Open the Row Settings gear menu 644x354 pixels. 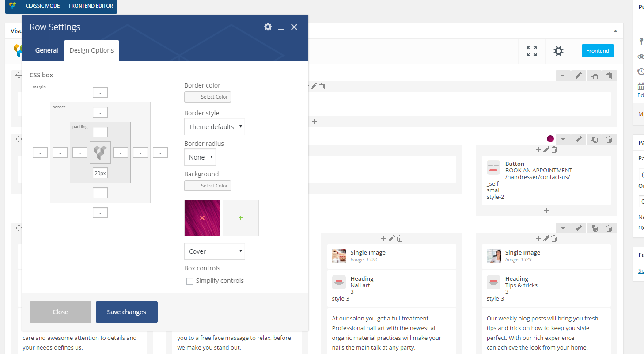pyautogui.click(x=268, y=27)
